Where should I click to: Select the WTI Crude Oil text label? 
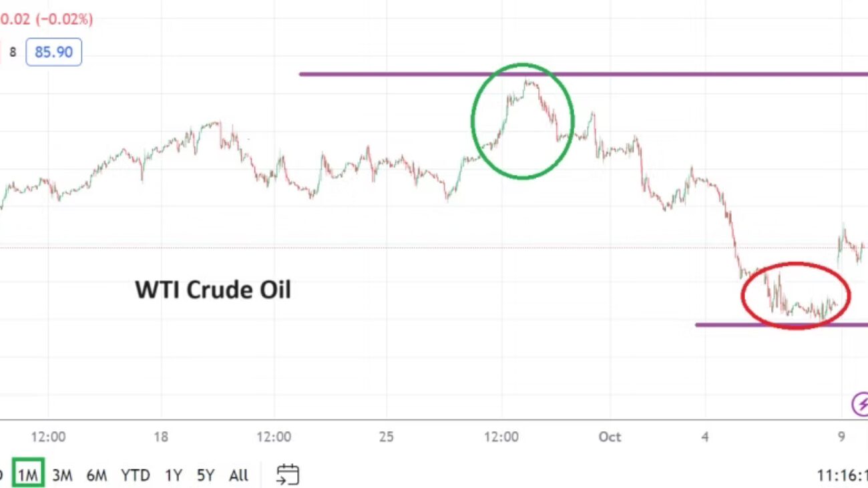coord(213,290)
